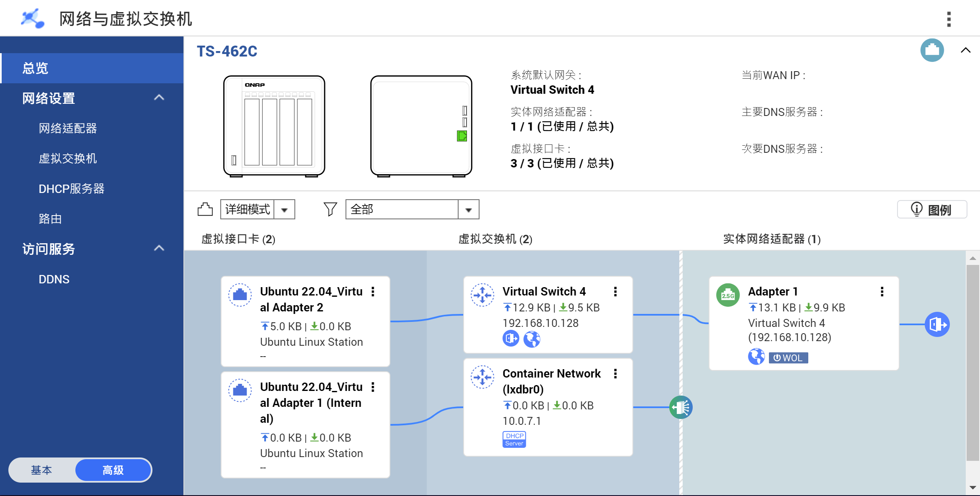The width and height of the screenshot is (980, 496).
Task: Click the view mode port icon beside 详细模式
Action: pyautogui.click(x=205, y=209)
